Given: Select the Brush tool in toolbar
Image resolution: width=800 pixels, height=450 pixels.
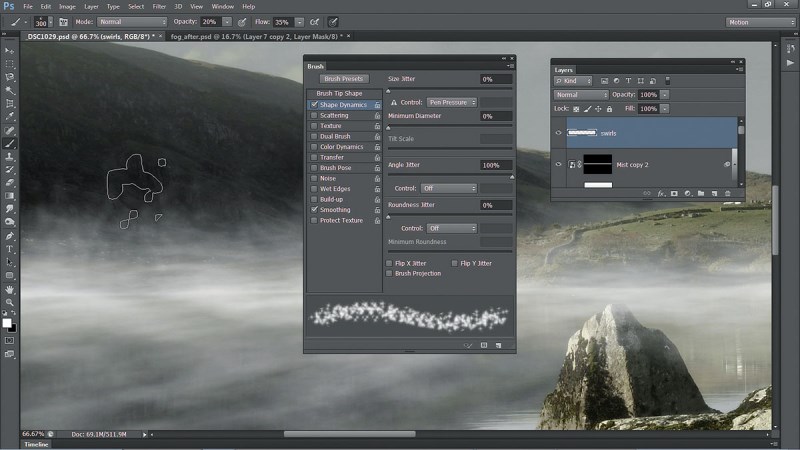Looking at the screenshot, I should point(10,144).
